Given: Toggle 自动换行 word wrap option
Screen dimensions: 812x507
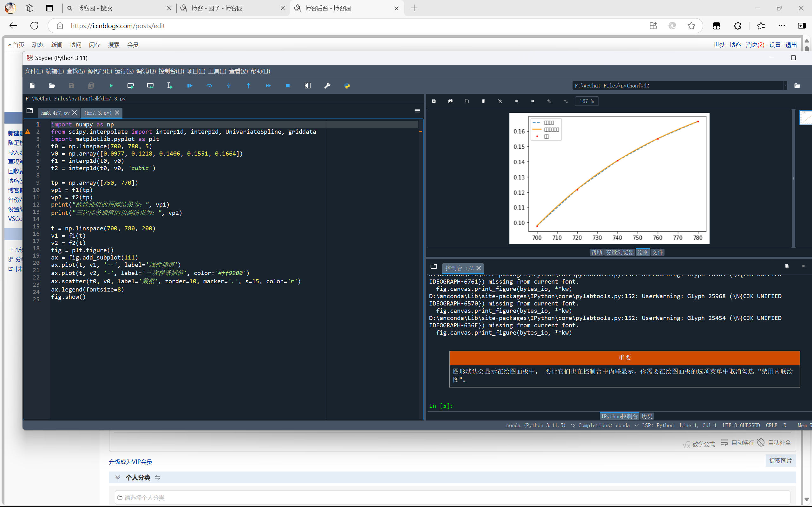Looking at the screenshot, I should (737, 443).
